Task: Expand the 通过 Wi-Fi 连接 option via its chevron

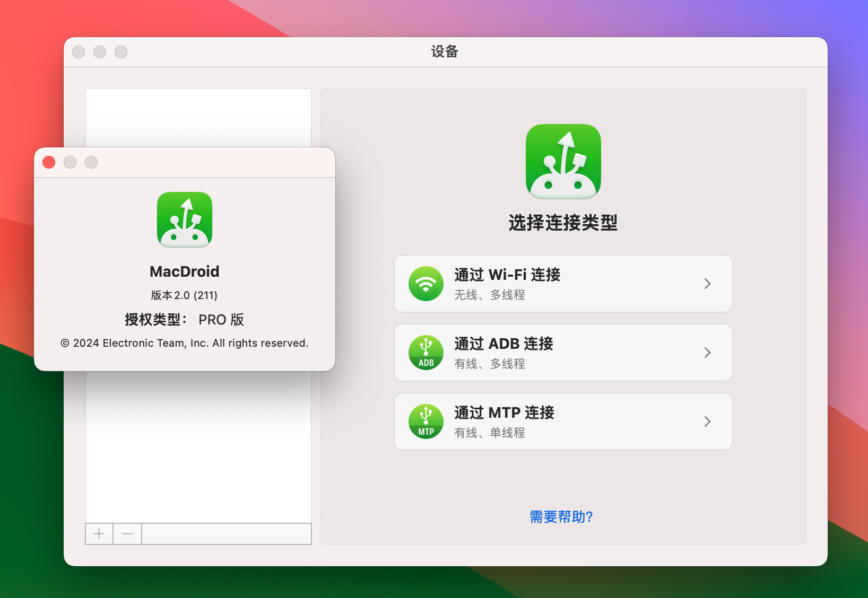Action: 708,284
